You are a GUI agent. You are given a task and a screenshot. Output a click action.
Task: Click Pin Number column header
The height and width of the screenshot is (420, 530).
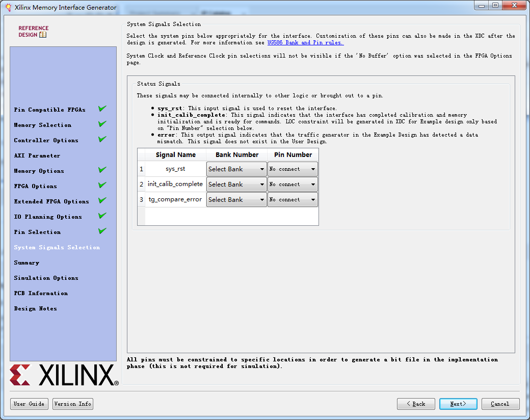(x=293, y=155)
